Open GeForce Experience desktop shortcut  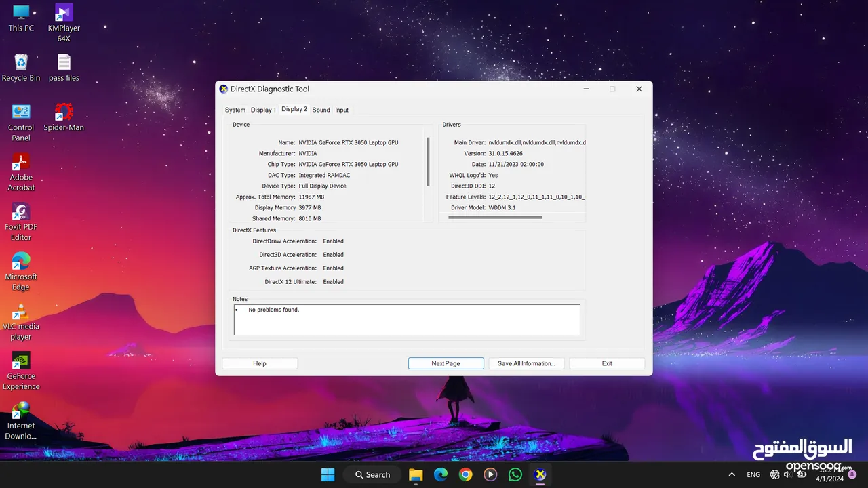[x=21, y=371]
